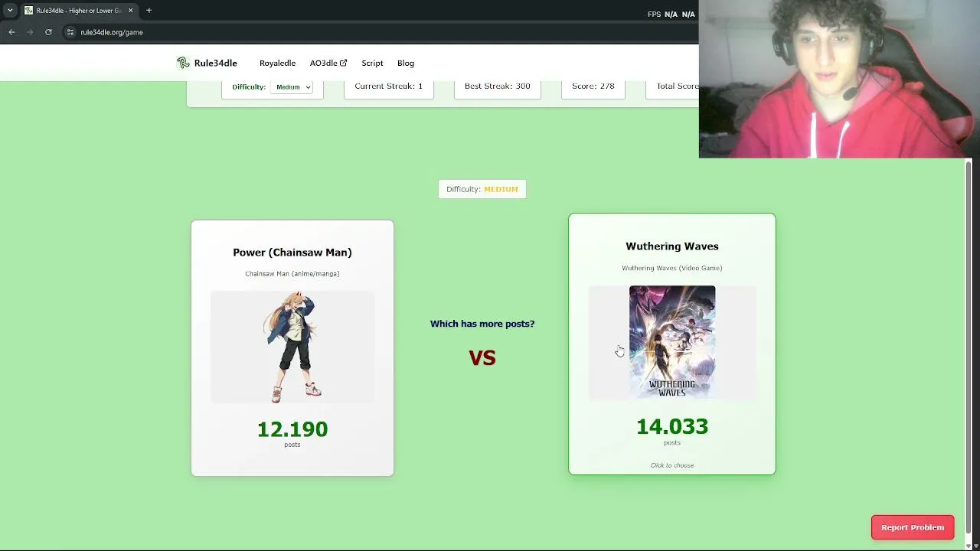980x551 pixels.
Task: Click the "Power (Chainsaw Man)" card title
Action: coord(292,253)
